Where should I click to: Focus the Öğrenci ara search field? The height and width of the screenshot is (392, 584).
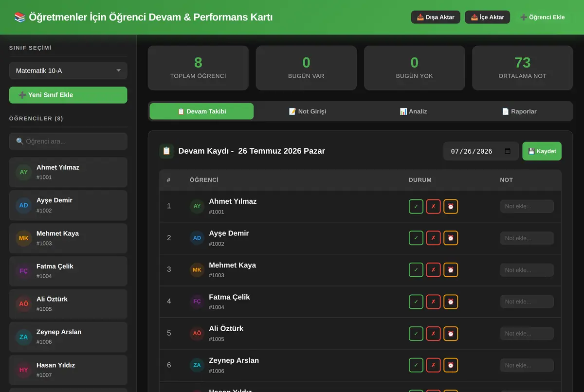point(68,142)
